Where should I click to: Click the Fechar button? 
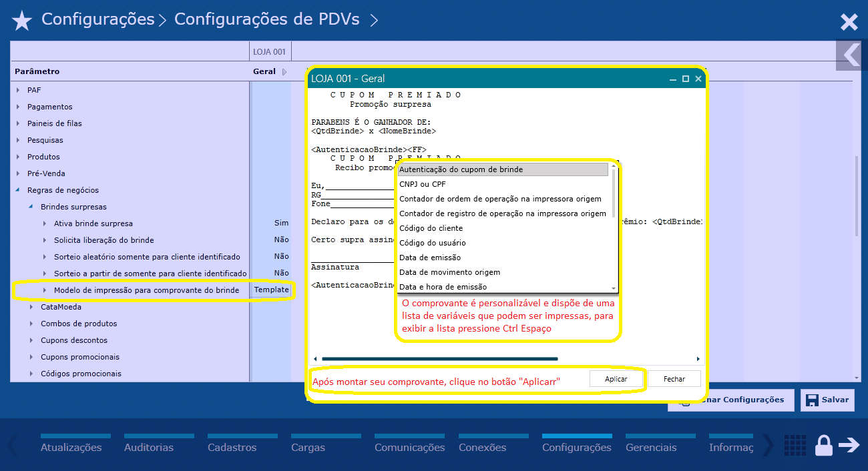tap(674, 379)
